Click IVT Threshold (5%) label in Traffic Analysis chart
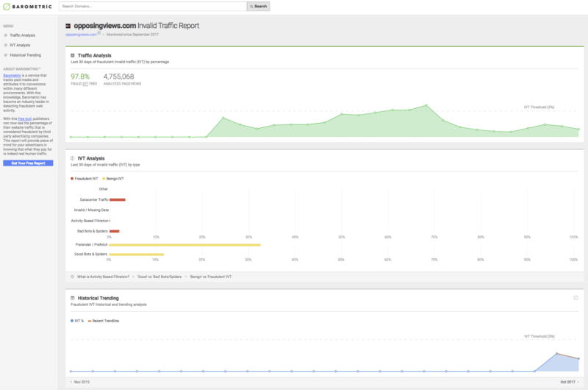This screenshot has height=390, width=588. point(539,107)
